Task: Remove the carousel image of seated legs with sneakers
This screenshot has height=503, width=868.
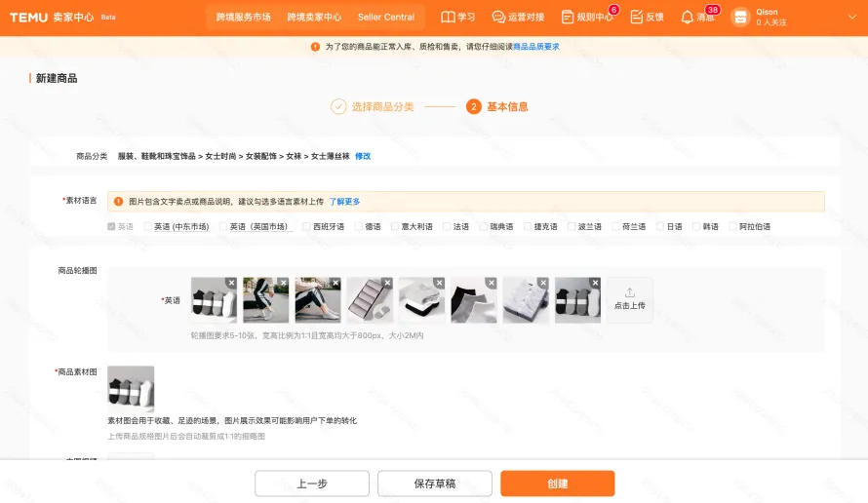Action: (x=335, y=283)
